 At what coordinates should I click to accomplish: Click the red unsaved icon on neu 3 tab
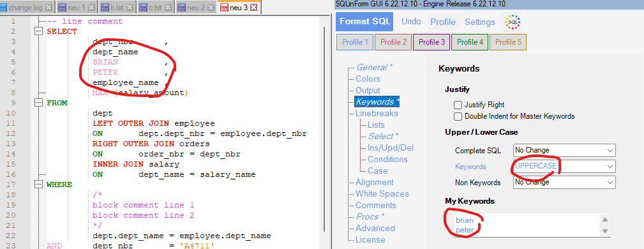point(224,8)
